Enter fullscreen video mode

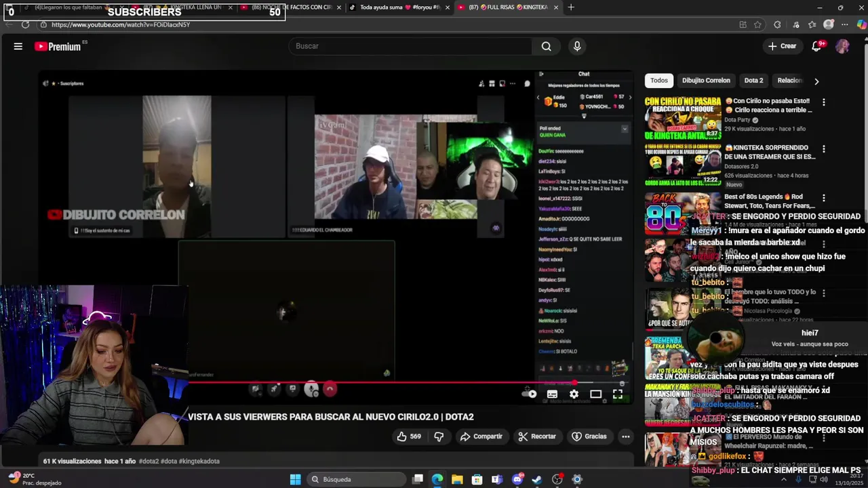(x=618, y=394)
